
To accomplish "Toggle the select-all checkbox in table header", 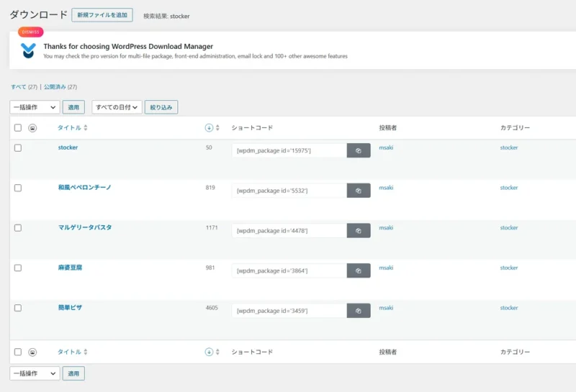I will click(17, 128).
